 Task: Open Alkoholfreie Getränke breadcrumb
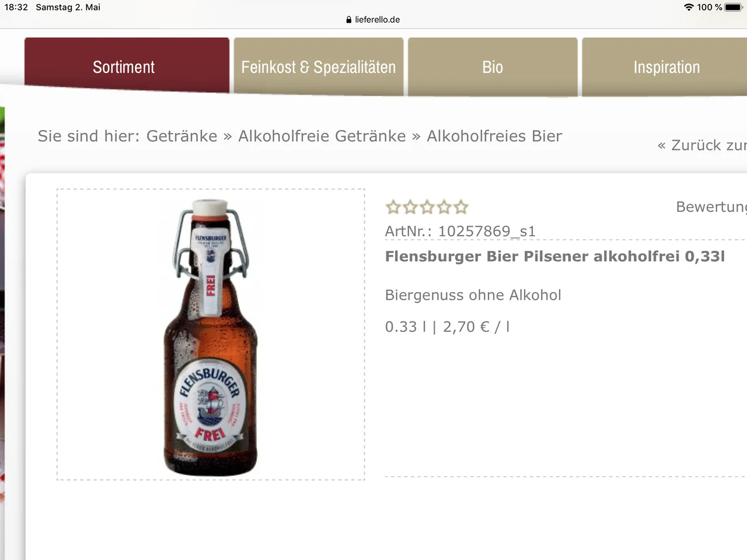click(x=322, y=136)
